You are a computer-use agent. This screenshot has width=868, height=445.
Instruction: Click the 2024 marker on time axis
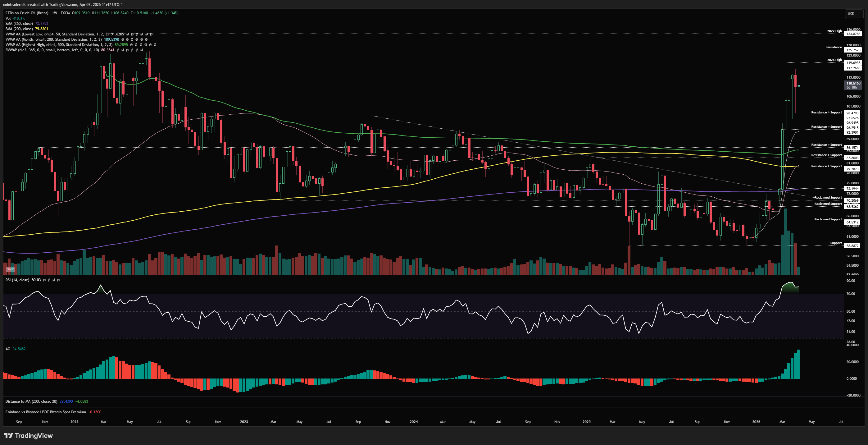(413, 422)
